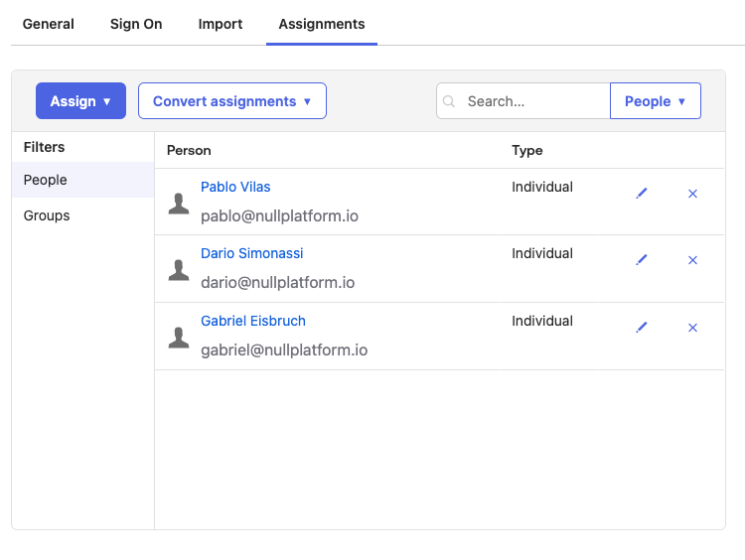Image resolution: width=745 pixels, height=560 pixels.
Task: Click the Type column header
Action: [526, 151]
